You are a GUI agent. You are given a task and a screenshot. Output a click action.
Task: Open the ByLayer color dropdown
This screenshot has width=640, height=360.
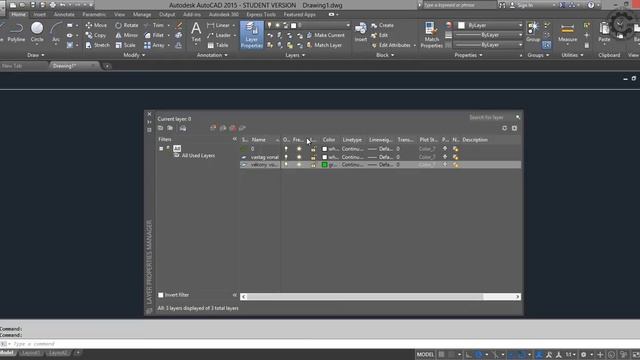tap(520, 25)
